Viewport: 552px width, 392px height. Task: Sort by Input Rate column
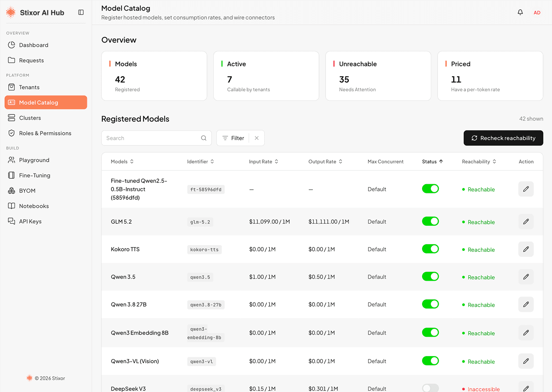[264, 161]
